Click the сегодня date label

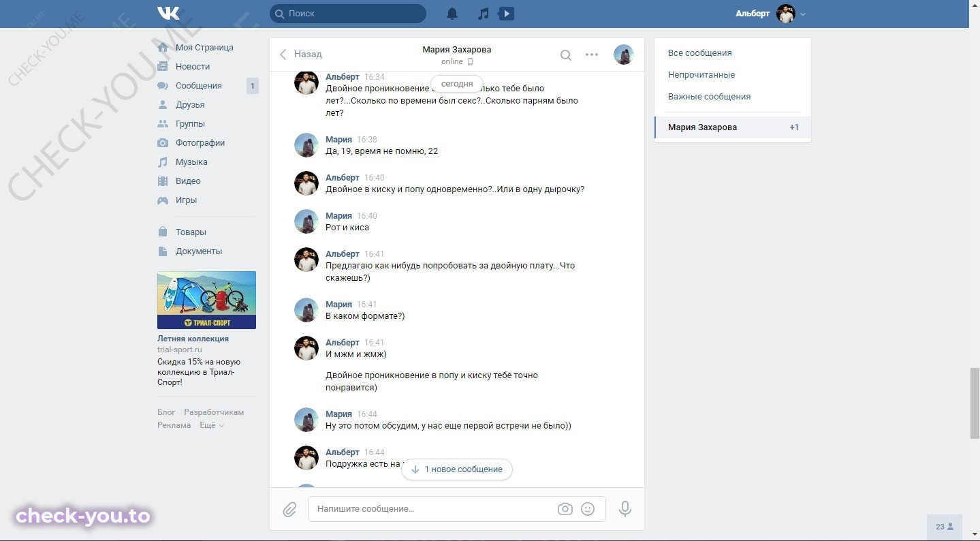pyautogui.click(x=457, y=84)
